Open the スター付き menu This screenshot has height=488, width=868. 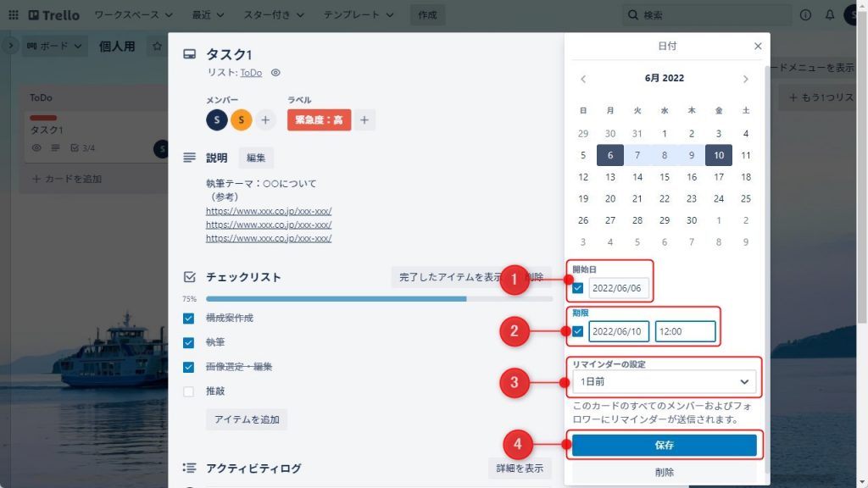pyautogui.click(x=274, y=15)
